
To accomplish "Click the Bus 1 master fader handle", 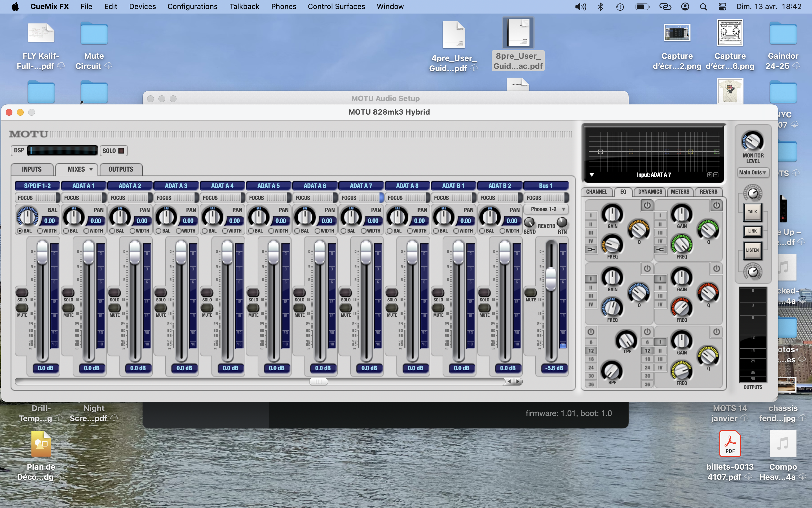I will point(551,279).
